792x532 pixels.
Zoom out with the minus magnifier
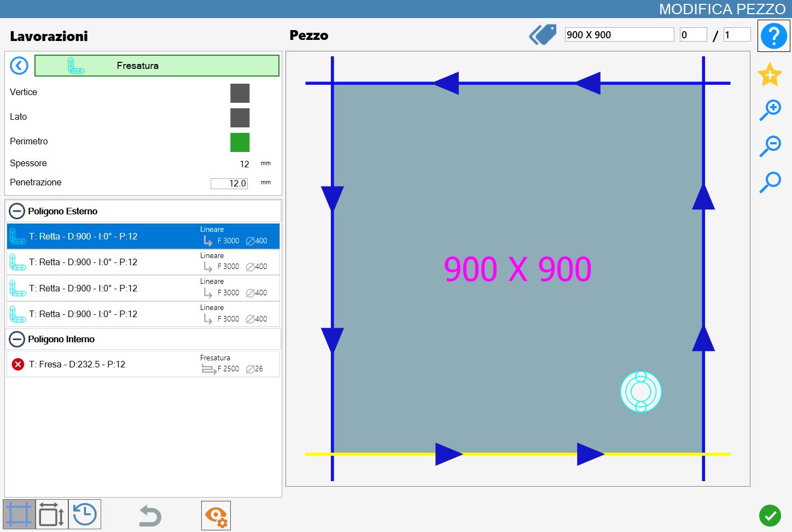coord(770,146)
